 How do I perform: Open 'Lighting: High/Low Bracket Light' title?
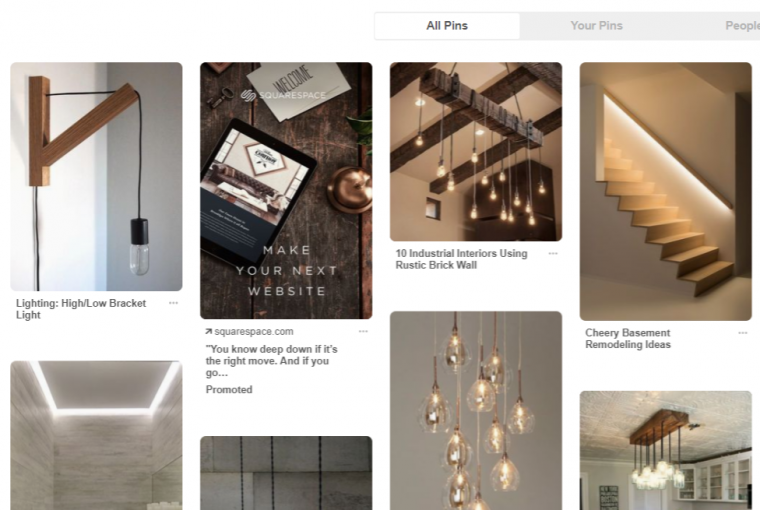pos(81,309)
